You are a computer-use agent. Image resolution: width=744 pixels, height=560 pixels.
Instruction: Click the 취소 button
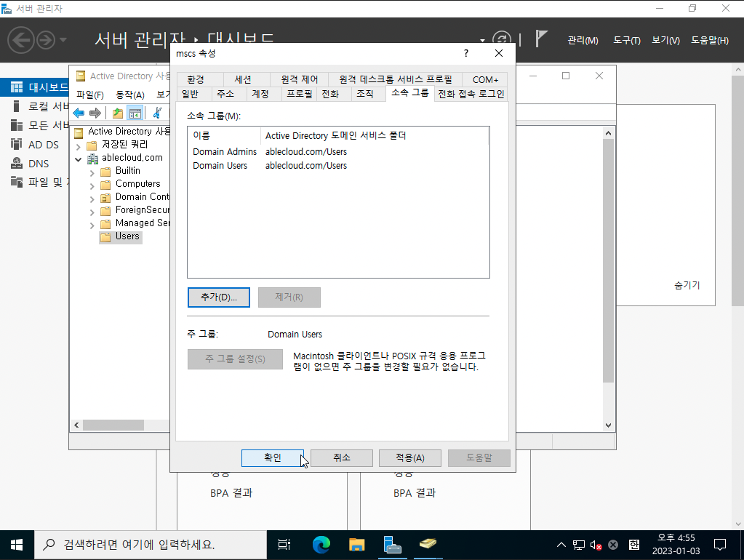pos(342,458)
